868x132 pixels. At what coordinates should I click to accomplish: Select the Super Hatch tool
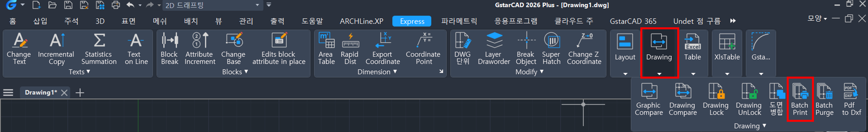click(551, 48)
